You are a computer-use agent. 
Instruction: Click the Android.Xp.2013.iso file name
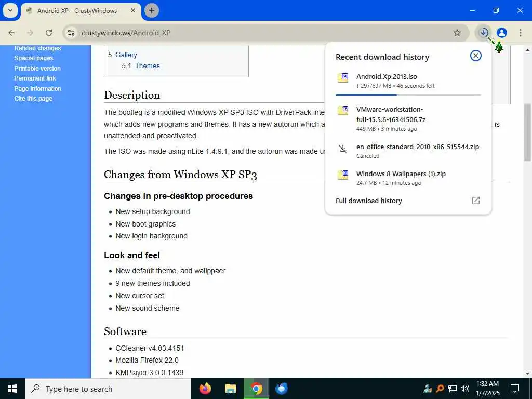[387, 77]
